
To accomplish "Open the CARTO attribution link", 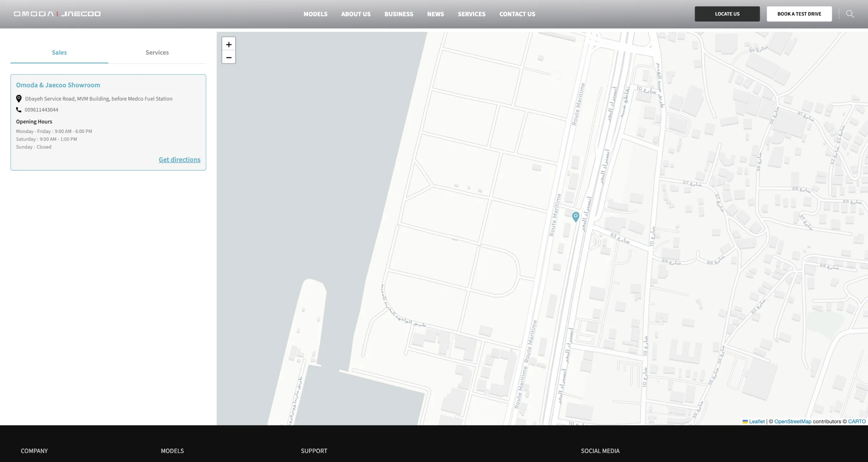I will (857, 422).
